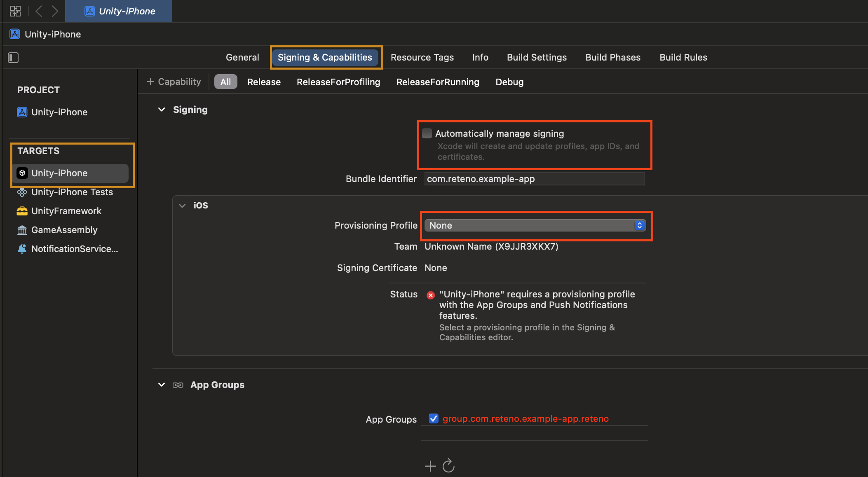Go back with the left arrow
868x477 pixels.
pyautogui.click(x=39, y=11)
